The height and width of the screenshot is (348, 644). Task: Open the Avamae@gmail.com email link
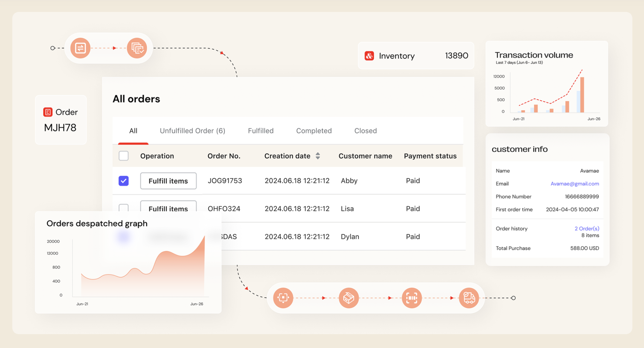(575, 184)
